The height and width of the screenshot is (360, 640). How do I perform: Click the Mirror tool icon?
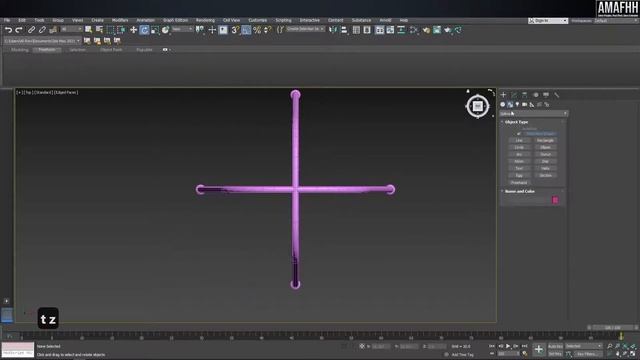tap(333, 30)
